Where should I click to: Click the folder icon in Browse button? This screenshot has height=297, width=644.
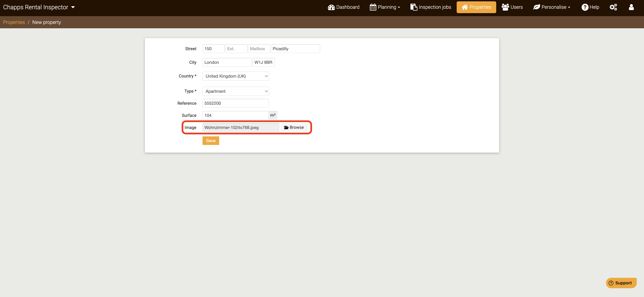[286, 127]
